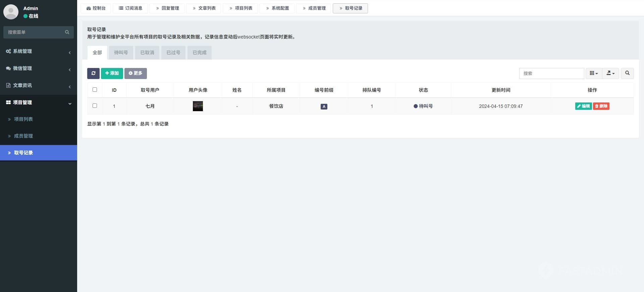This screenshot has width=644, height=292.
Task: Check the checkbox for row ID 1
Action: [95, 106]
